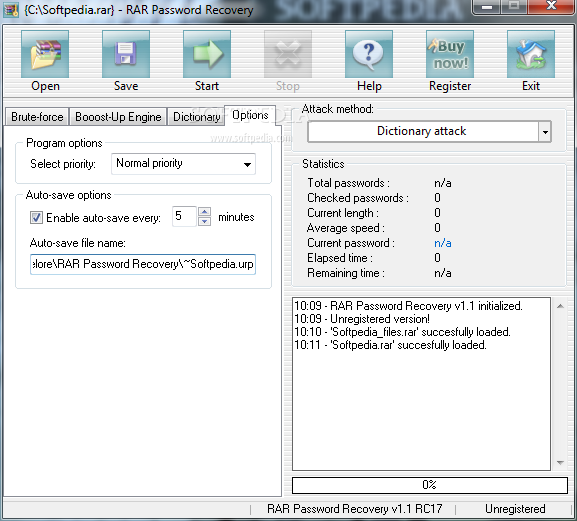Open the Dictionary tab

[x=197, y=117]
